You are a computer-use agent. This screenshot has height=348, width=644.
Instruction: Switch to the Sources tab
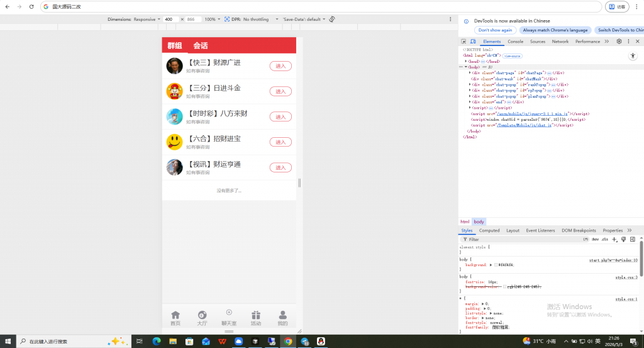537,42
